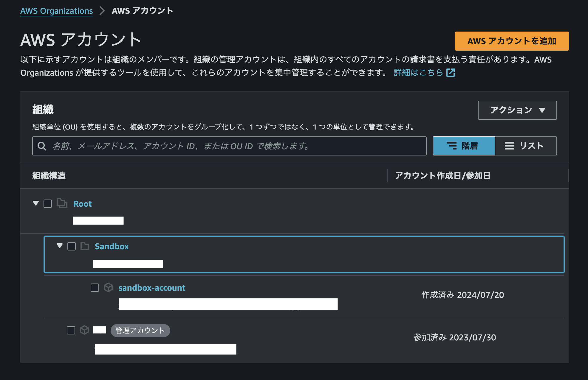
Task: Switch to the 階層 hierarchy view
Action: tap(464, 146)
